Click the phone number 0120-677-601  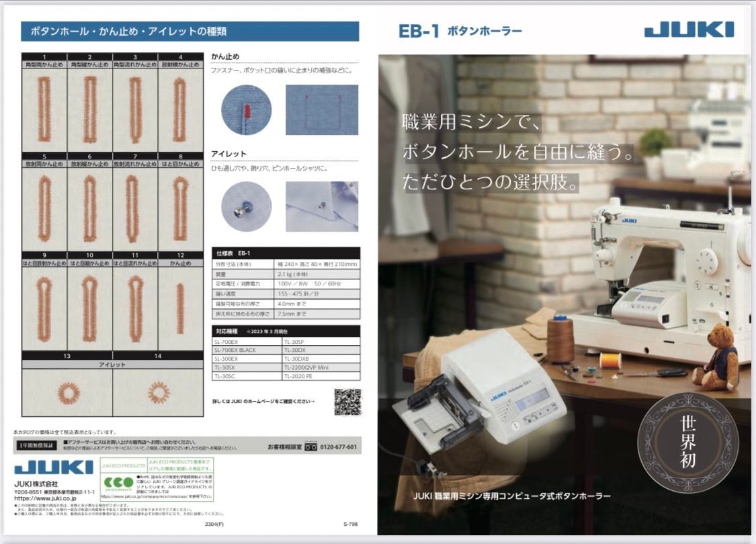[x=339, y=447]
